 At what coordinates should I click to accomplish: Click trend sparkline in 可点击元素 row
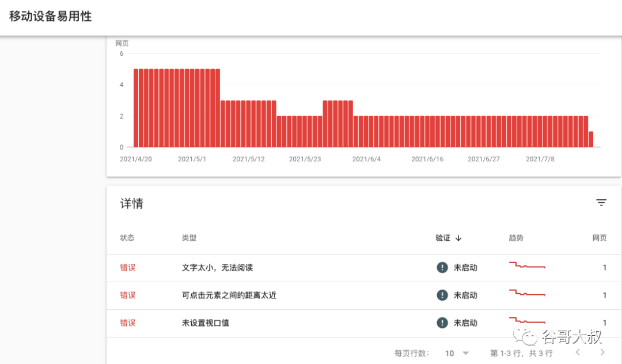[527, 293]
